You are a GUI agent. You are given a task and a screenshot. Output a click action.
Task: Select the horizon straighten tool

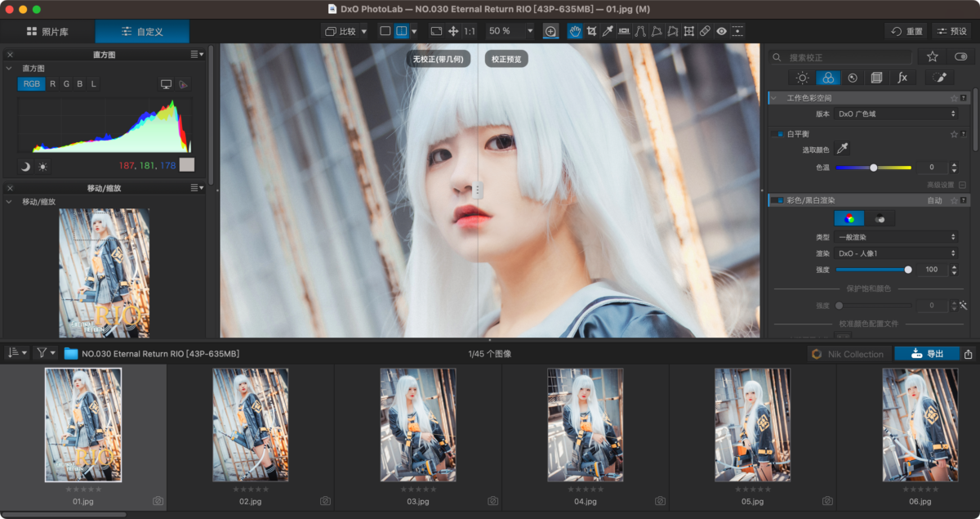pos(624,31)
